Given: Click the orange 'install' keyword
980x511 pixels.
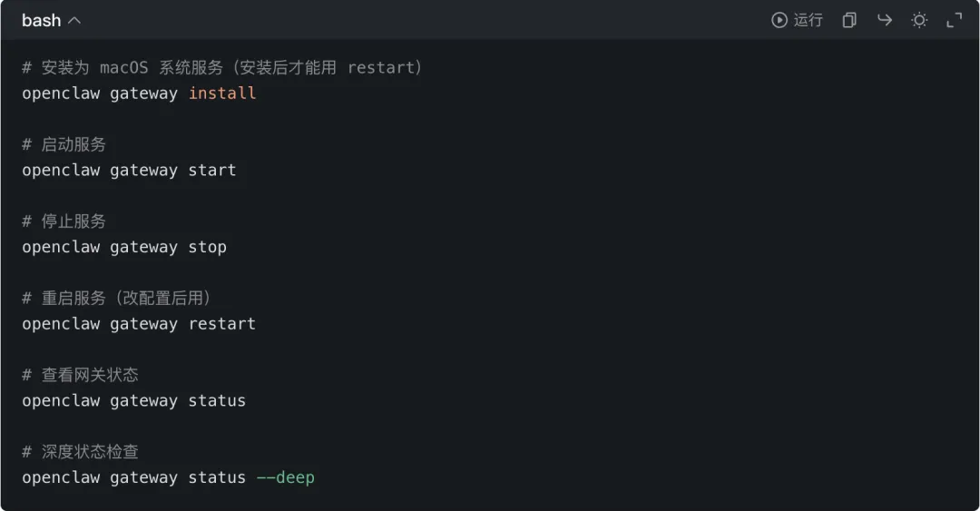Looking at the screenshot, I should (x=222, y=93).
